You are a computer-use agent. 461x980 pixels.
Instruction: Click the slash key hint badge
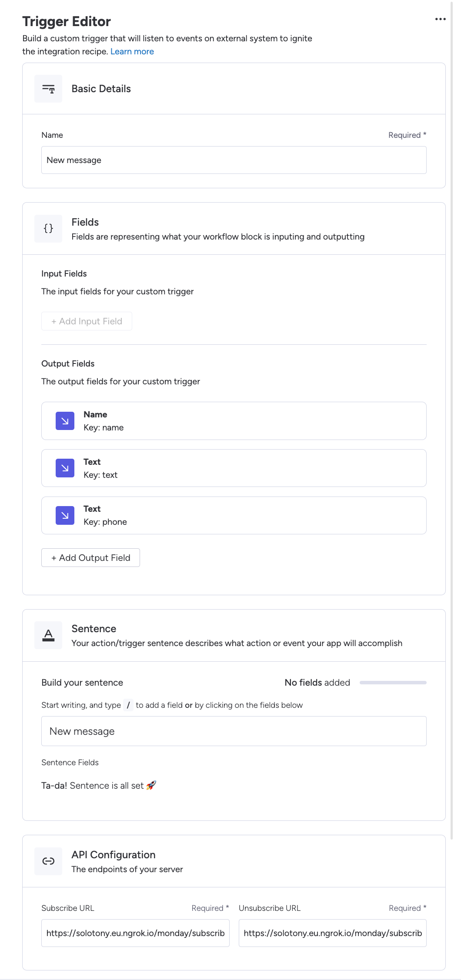pyautogui.click(x=128, y=705)
